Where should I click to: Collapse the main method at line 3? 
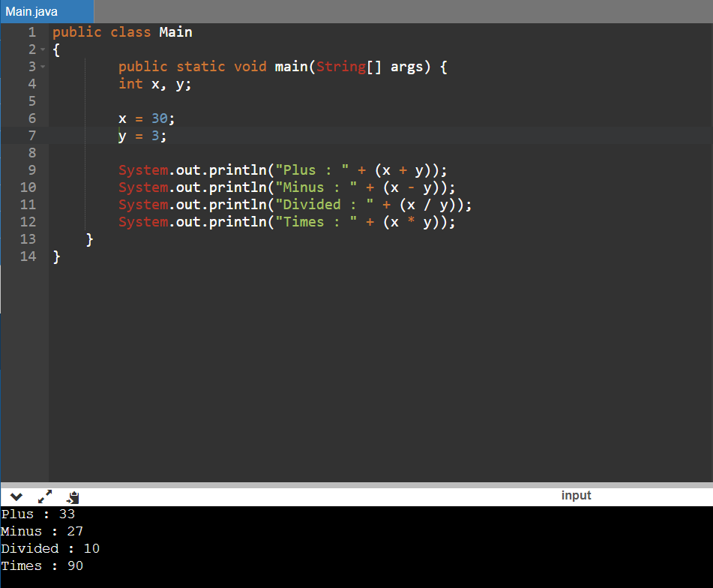pyautogui.click(x=43, y=66)
